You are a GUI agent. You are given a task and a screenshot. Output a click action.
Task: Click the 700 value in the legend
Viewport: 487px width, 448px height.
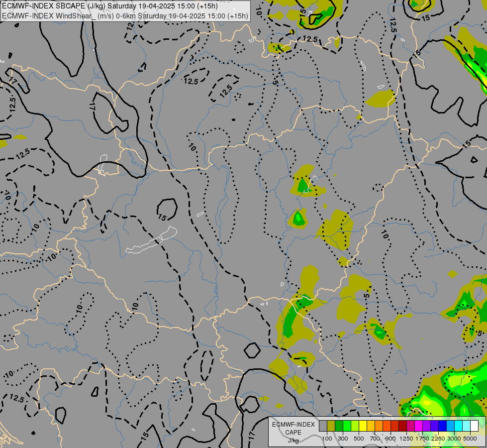click(375, 439)
